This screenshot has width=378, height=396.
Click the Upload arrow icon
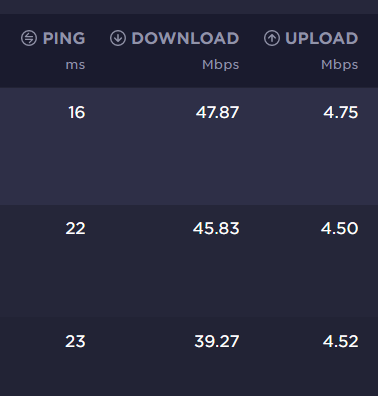[x=272, y=38]
